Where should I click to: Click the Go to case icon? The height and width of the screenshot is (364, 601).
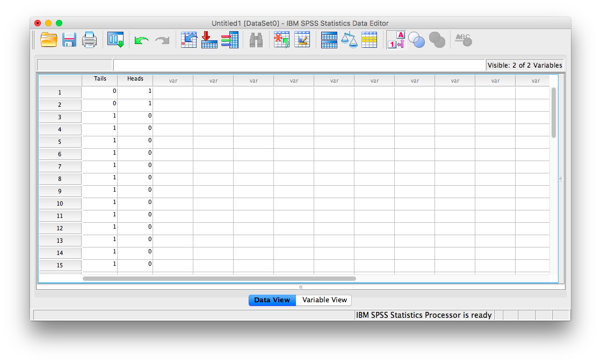[x=189, y=40]
